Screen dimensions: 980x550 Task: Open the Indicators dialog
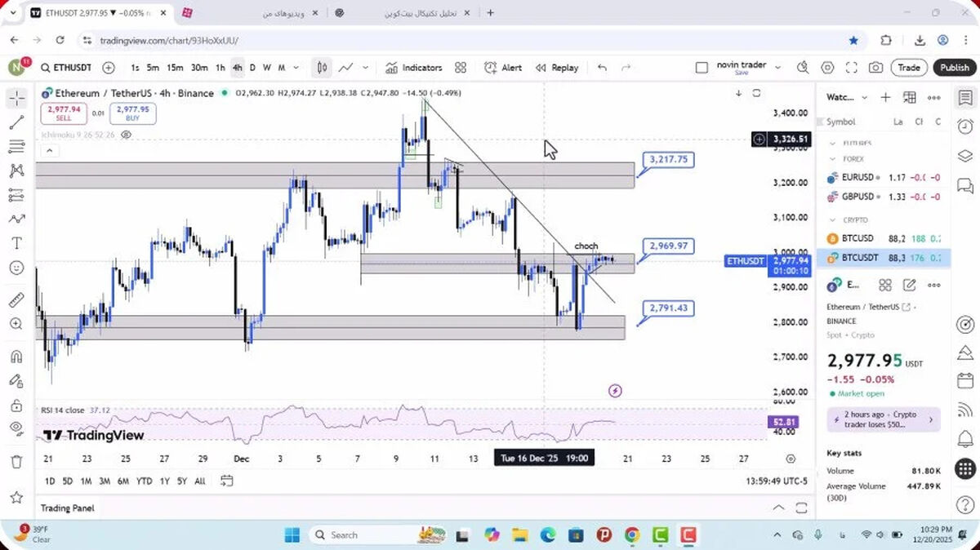pos(413,68)
